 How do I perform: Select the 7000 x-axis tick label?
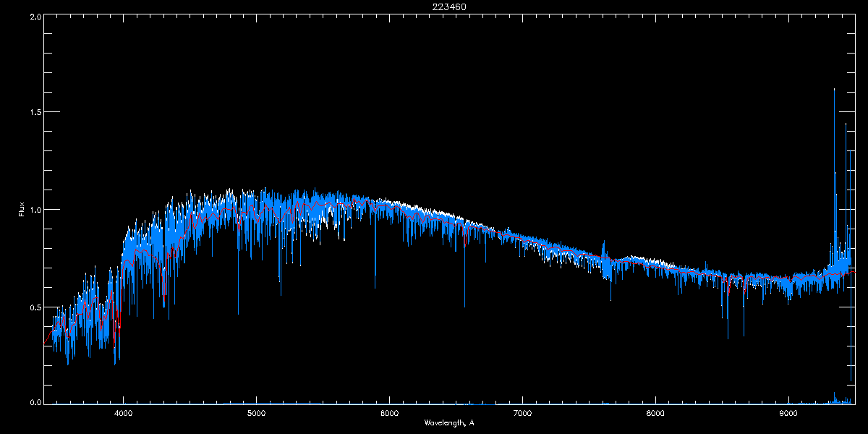click(522, 414)
